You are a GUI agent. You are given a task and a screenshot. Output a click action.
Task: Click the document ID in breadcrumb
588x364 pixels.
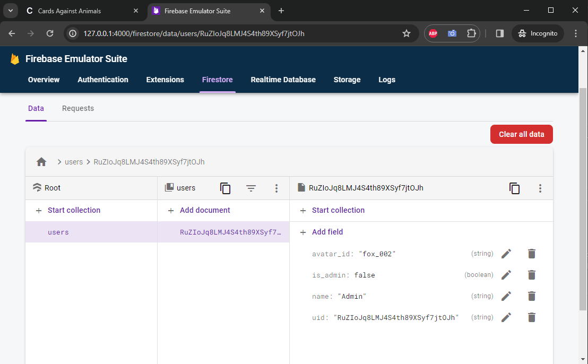click(149, 162)
